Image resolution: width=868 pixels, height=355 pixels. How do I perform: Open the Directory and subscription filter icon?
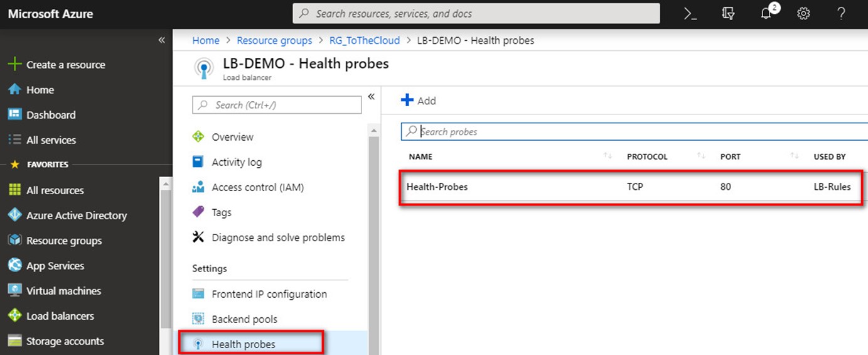point(728,14)
